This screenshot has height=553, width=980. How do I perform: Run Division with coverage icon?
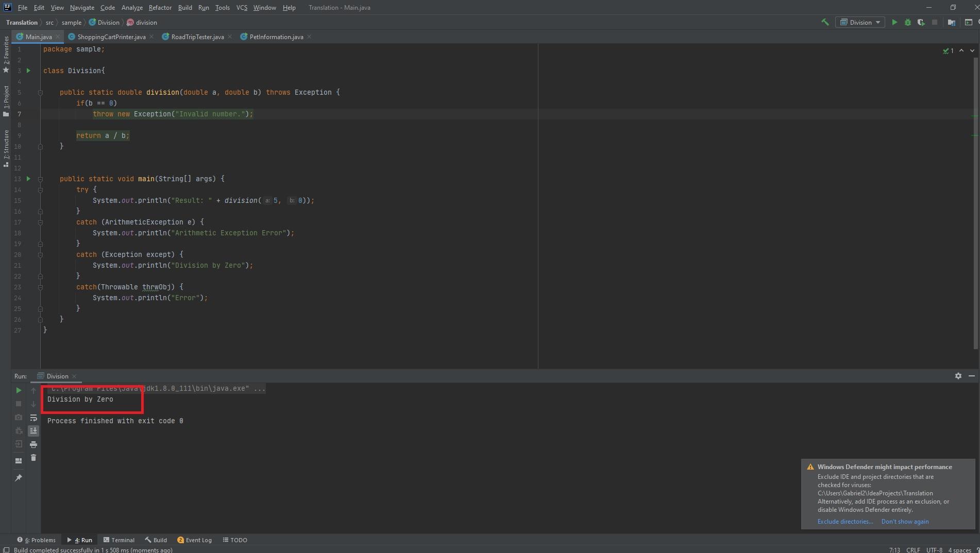pos(921,22)
